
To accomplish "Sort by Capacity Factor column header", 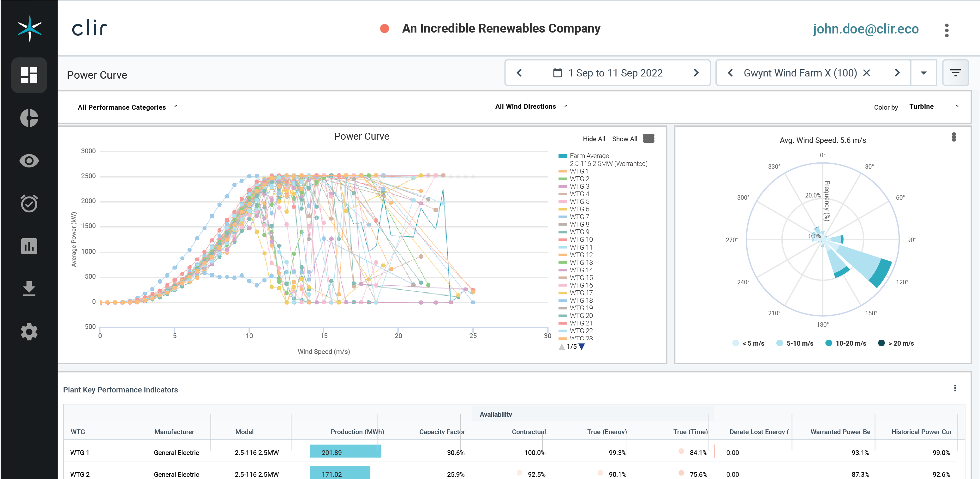I will click(442, 431).
